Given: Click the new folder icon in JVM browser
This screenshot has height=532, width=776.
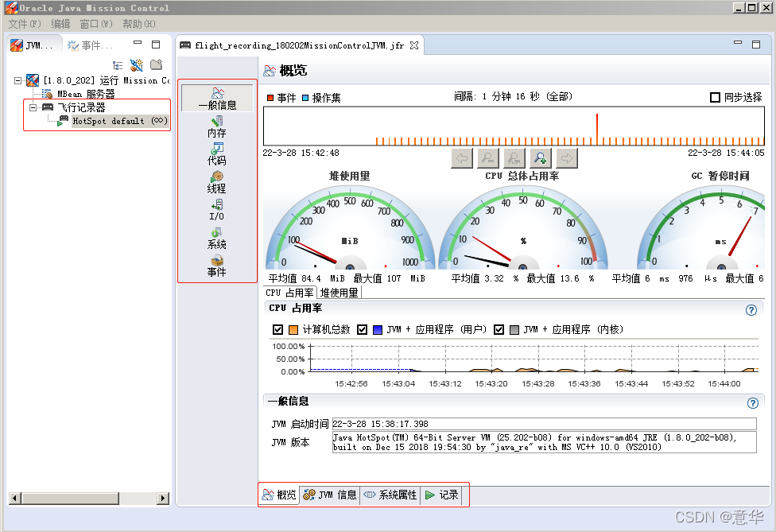Looking at the screenshot, I should 157,64.
